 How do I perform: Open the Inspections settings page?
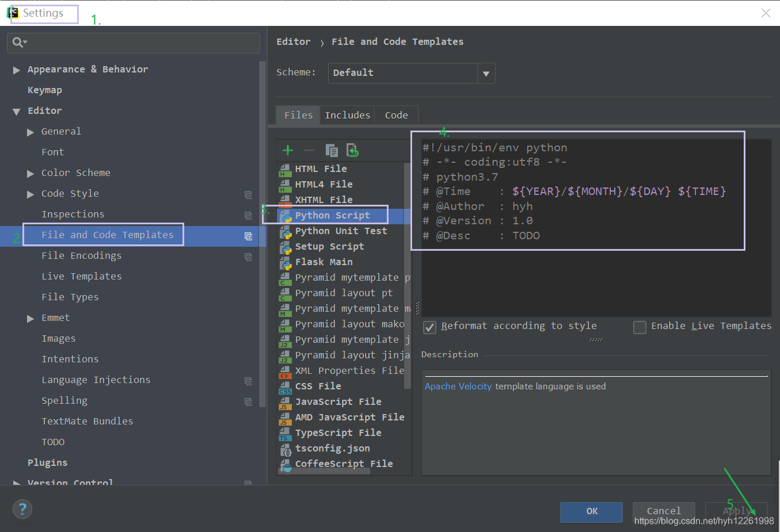73,214
